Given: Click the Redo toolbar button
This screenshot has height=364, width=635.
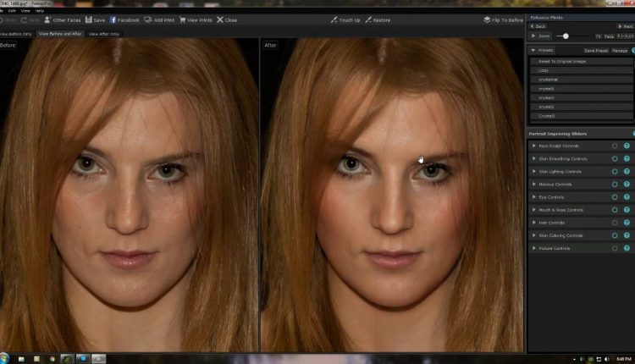Looking at the screenshot, I should 30,19.
